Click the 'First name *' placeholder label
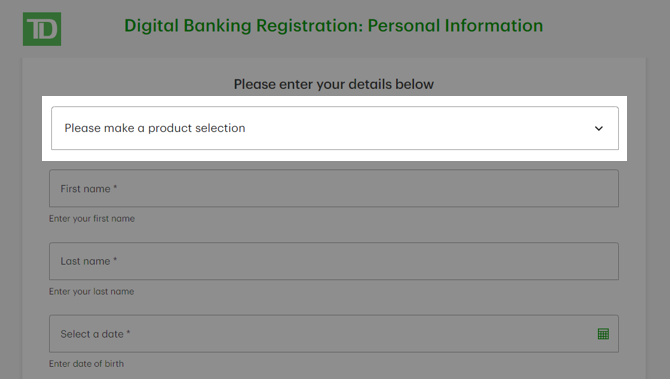The width and height of the screenshot is (670, 379). tap(88, 188)
